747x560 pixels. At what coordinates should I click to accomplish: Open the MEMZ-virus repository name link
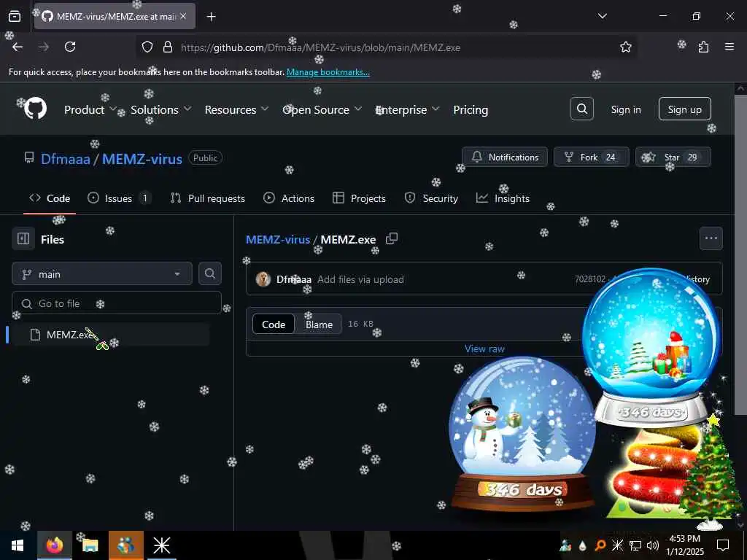pyautogui.click(x=142, y=159)
